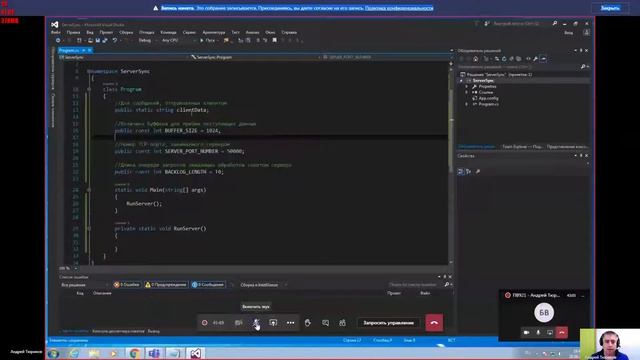
Task: Open the Сборка menu
Action: point(126,32)
